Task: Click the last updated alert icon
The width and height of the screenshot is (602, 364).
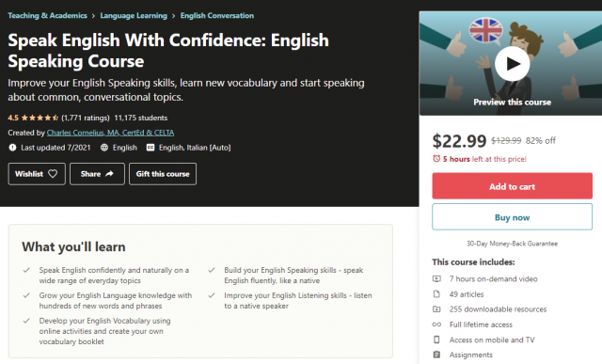Action: (x=12, y=148)
